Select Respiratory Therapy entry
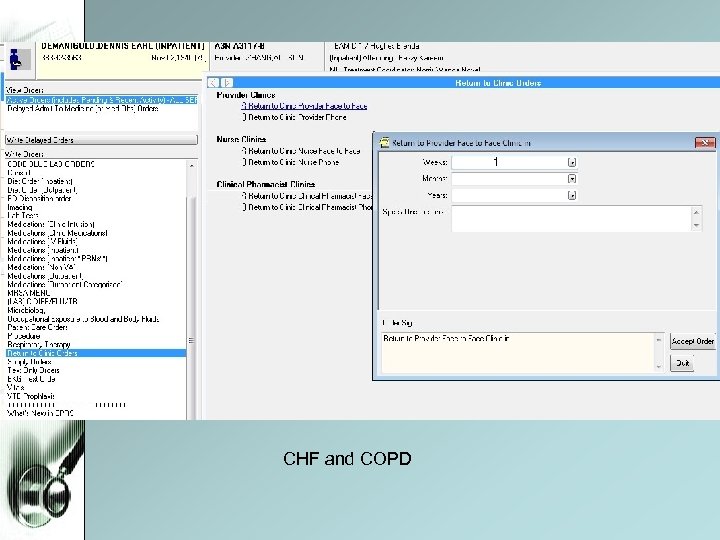 click(39, 344)
